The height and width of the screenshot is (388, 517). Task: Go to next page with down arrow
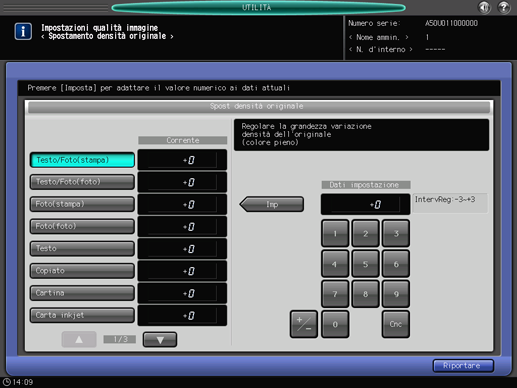click(160, 340)
